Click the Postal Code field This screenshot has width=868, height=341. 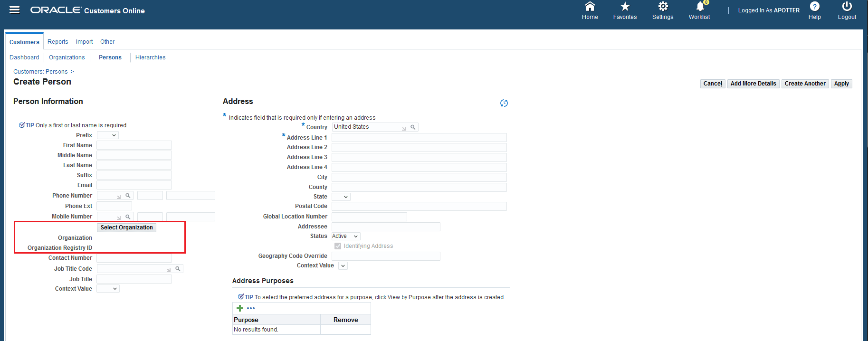(419, 207)
